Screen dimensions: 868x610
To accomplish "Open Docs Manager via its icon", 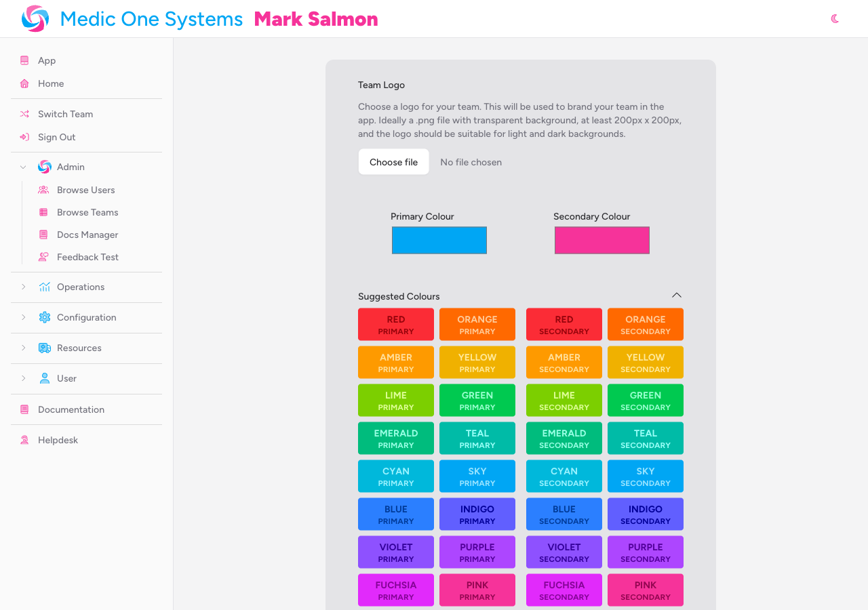I will click(x=43, y=235).
